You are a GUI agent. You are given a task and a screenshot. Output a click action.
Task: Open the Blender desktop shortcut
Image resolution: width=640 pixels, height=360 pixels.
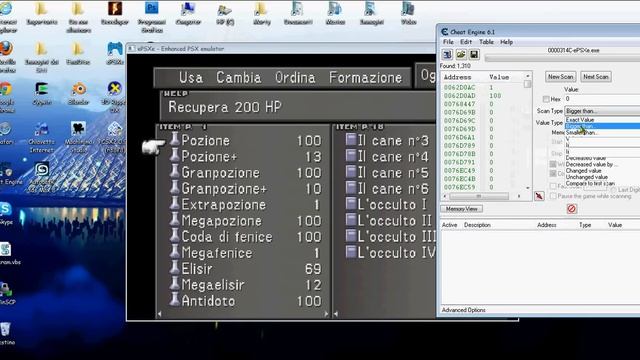(78, 93)
